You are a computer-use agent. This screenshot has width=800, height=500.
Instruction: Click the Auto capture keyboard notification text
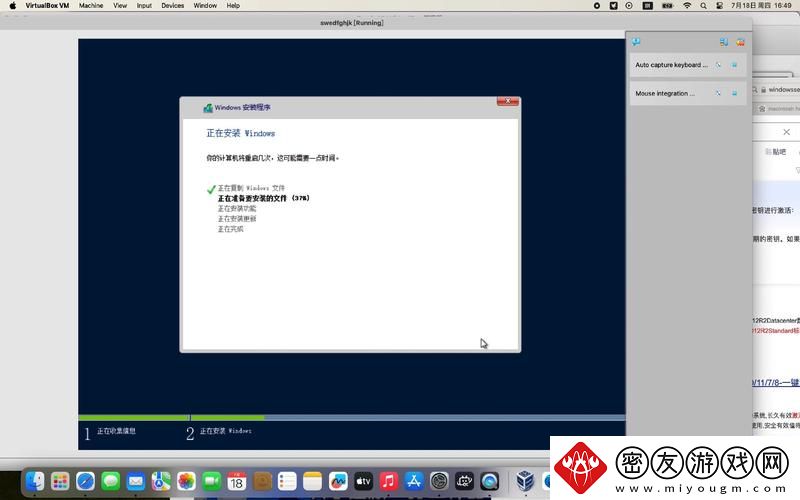click(x=671, y=65)
